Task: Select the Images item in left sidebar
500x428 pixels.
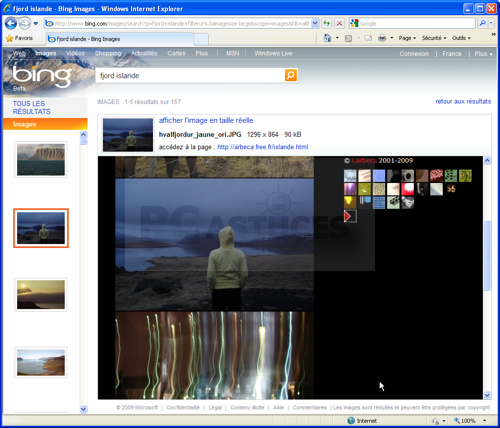Action: 45,124
